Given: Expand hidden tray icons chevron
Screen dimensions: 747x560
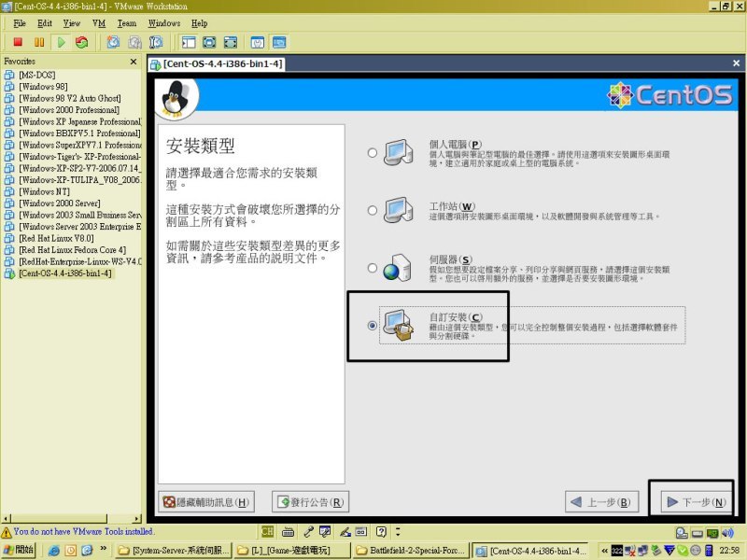Looking at the screenshot, I should [x=604, y=551].
